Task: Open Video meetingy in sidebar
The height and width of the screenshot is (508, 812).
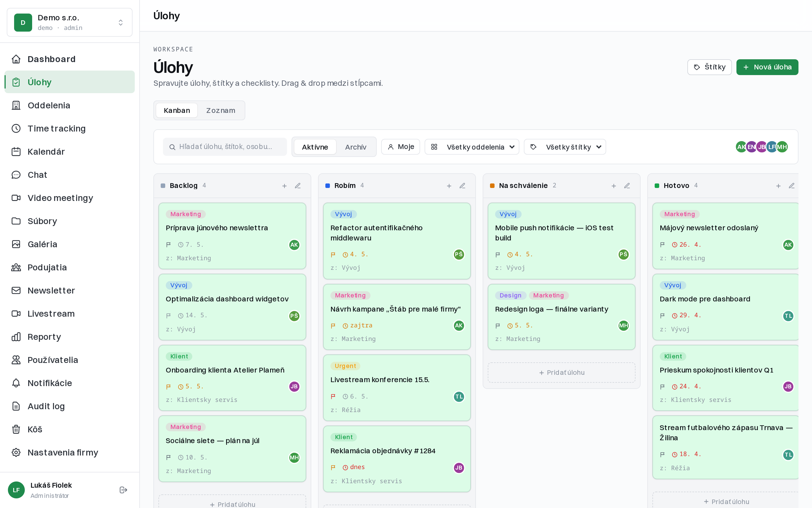Action: coord(69,198)
